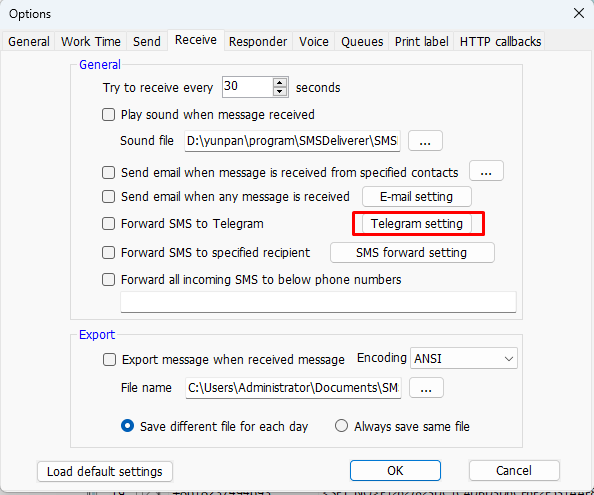Screen dimensions: 594x495
Task: Open E-mail setting
Action: tap(417, 197)
